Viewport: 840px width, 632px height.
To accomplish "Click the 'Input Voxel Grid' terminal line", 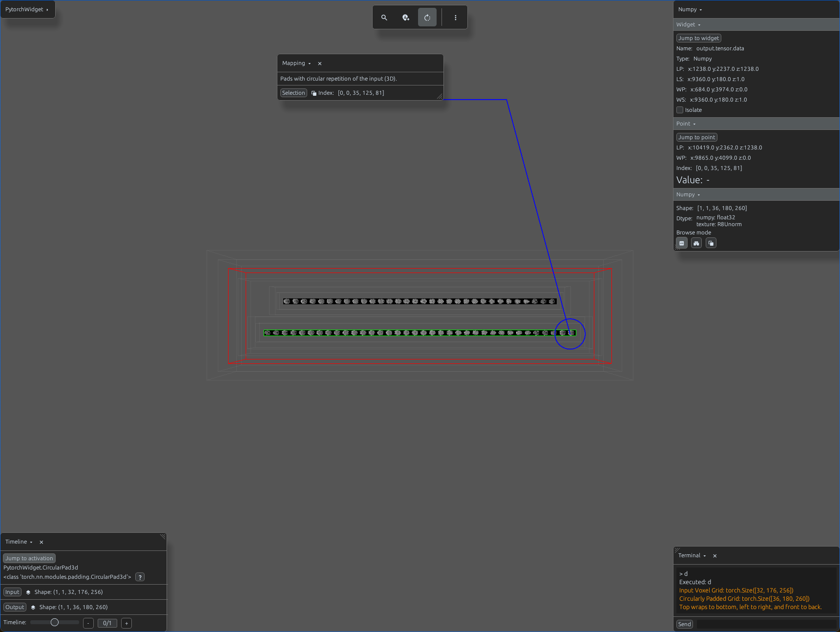I will (736, 590).
